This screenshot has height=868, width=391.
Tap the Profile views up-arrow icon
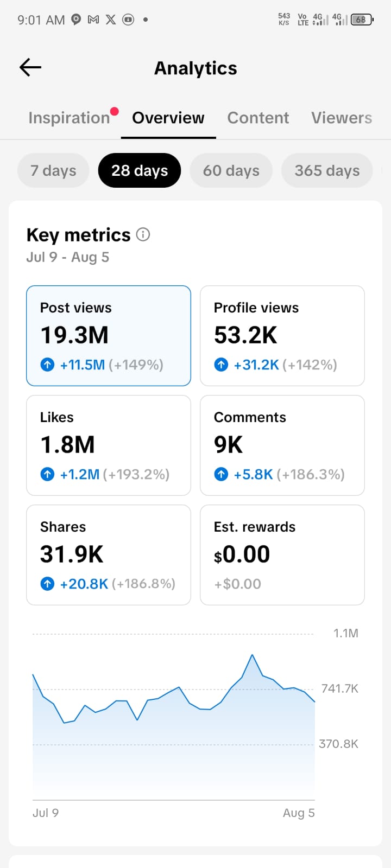221,365
